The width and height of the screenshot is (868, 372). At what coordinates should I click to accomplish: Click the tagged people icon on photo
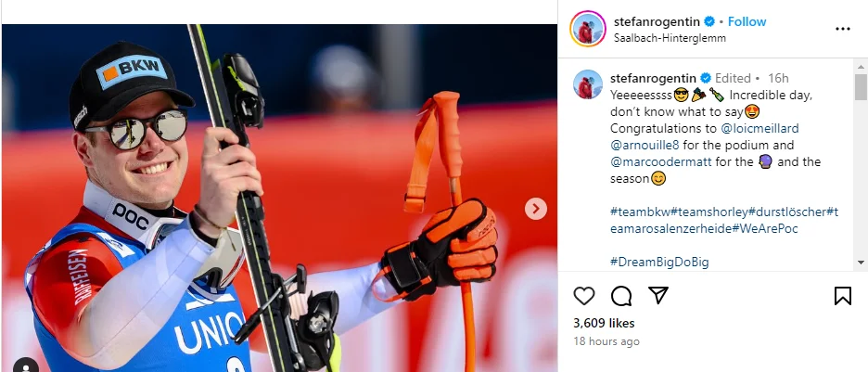point(25,366)
